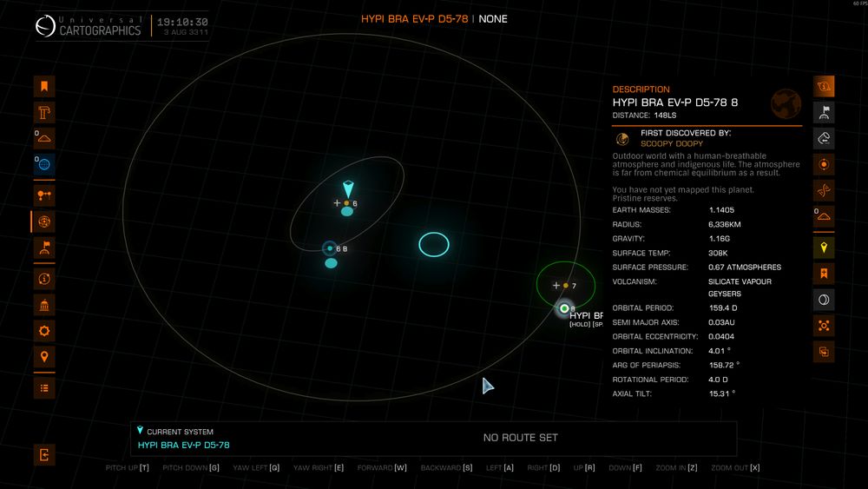Click the HYPI BRA EV-P D5-78 8 heading

(x=674, y=102)
